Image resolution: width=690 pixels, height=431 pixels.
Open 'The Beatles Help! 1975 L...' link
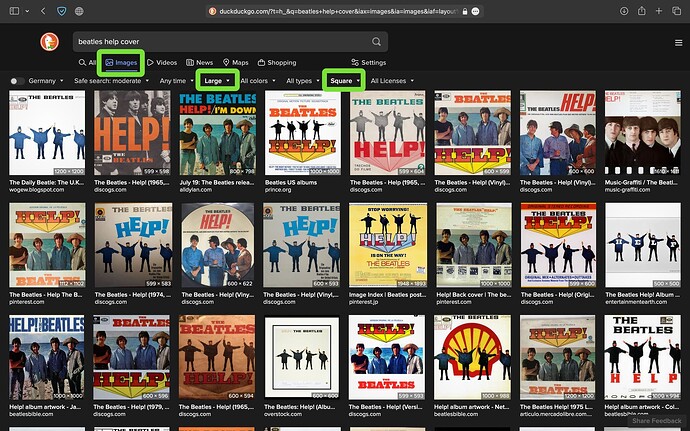pos(557,407)
